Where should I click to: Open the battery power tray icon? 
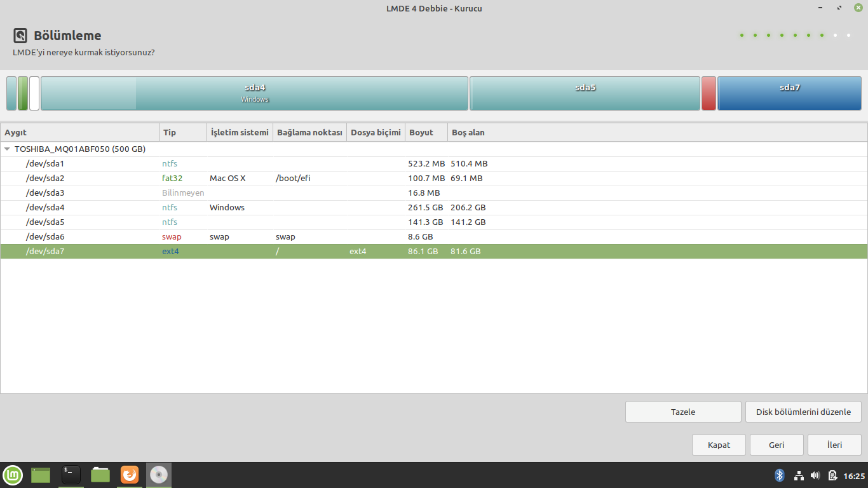coord(832,475)
